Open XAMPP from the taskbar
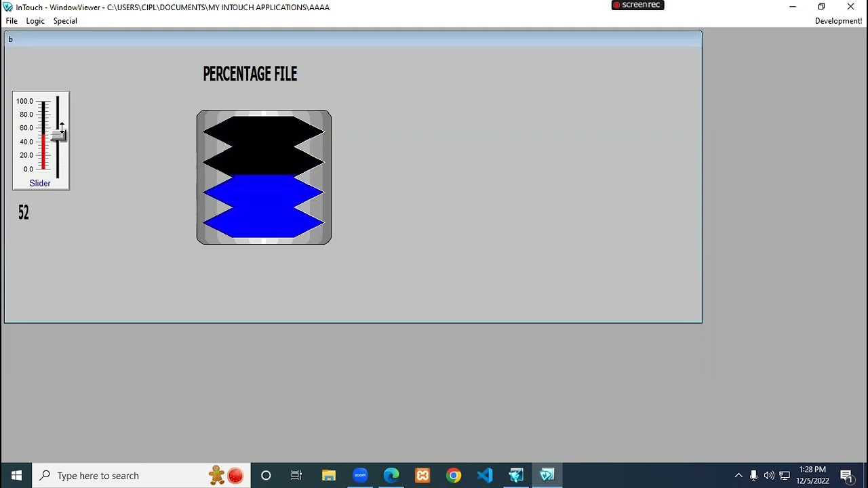 [422, 475]
